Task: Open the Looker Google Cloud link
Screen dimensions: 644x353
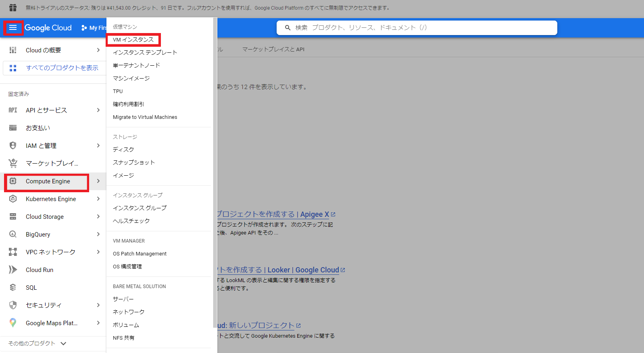Action: (281, 270)
